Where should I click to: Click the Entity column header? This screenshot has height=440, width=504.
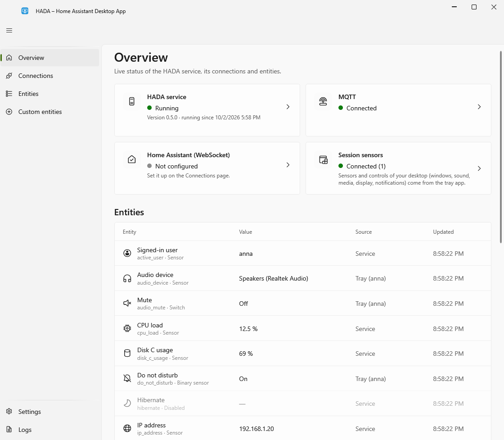130,232
